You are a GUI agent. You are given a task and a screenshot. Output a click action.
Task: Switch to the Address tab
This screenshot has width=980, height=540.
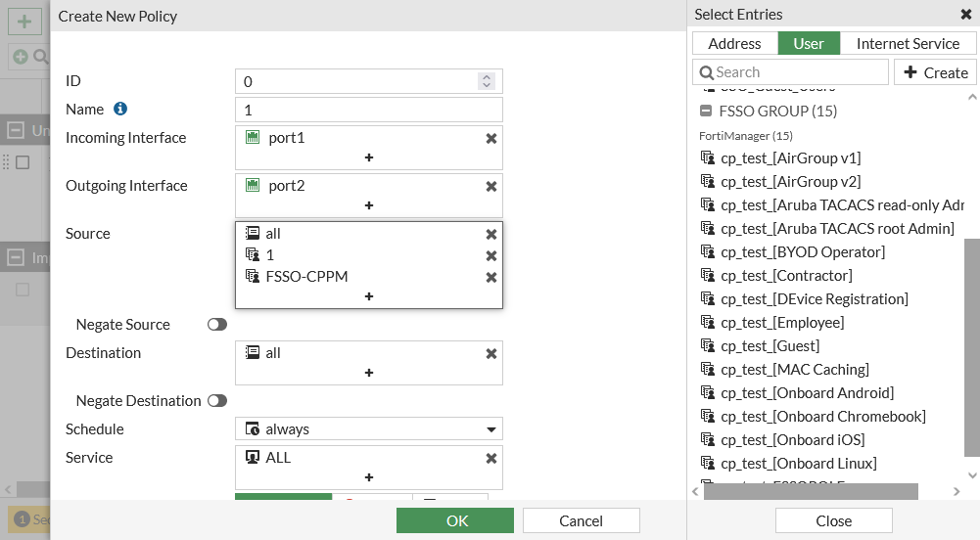pyautogui.click(x=734, y=43)
